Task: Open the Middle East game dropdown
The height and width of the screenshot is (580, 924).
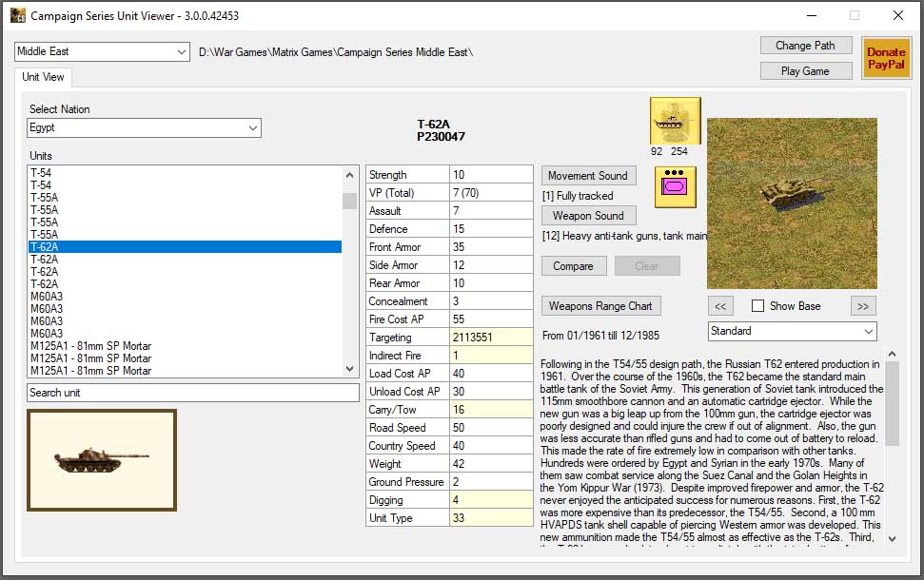Action: 102,51
